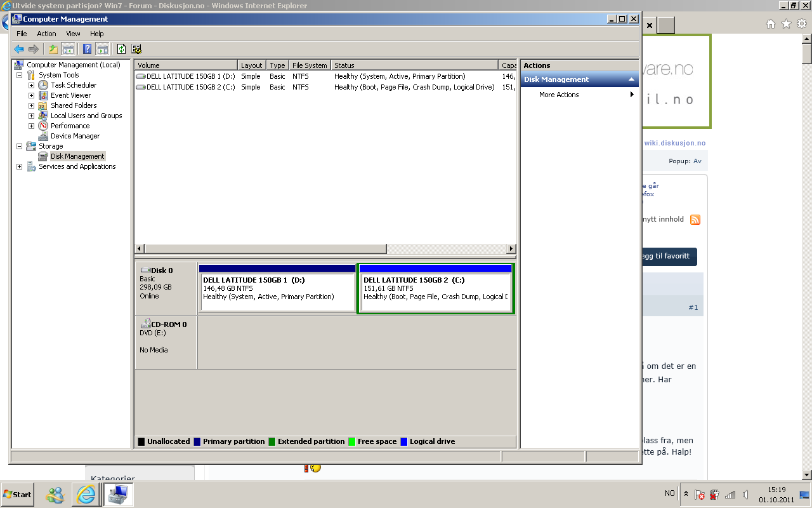Click the Storage node icon
The width and height of the screenshot is (812, 508).
click(31, 146)
